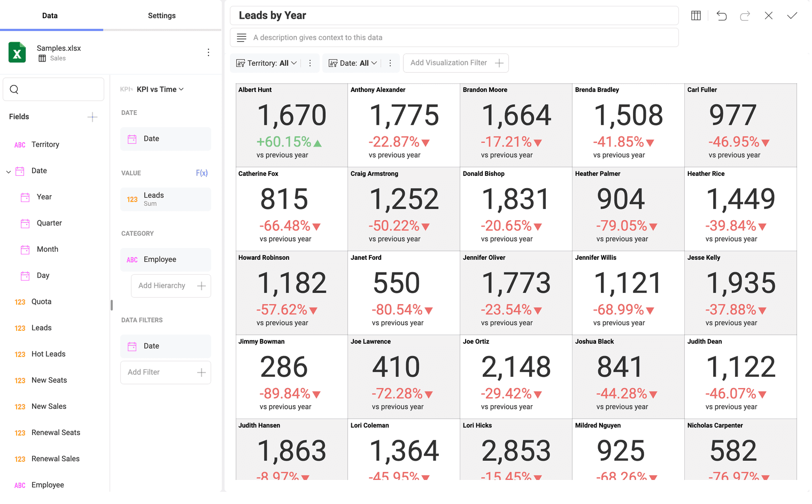Select the Leads Sum value pill
812x504 pixels.
tap(166, 199)
